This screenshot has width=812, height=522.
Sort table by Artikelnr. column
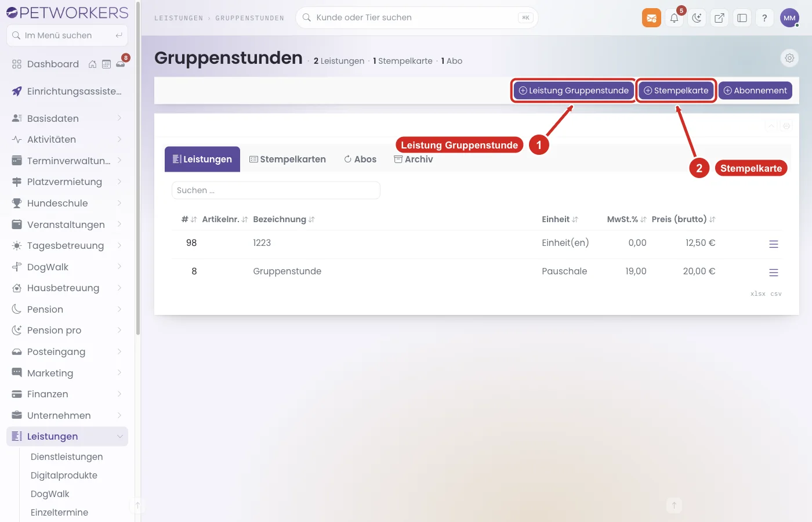pyautogui.click(x=225, y=219)
